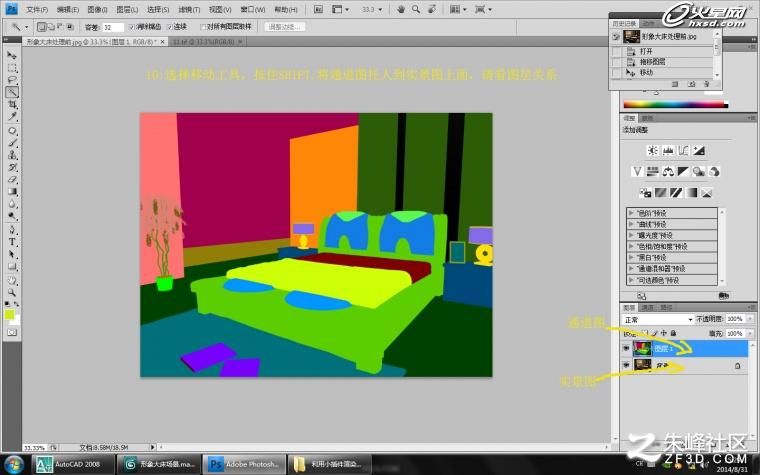Enable sample all layers (对所有图层取样) checkbox
This screenshot has height=475, width=760.
[x=204, y=27]
